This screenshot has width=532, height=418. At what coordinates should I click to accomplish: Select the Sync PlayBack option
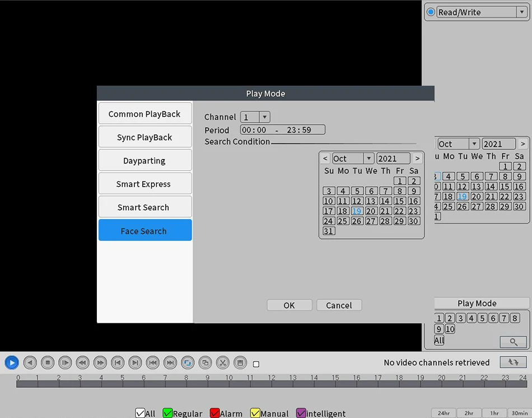[x=145, y=137]
